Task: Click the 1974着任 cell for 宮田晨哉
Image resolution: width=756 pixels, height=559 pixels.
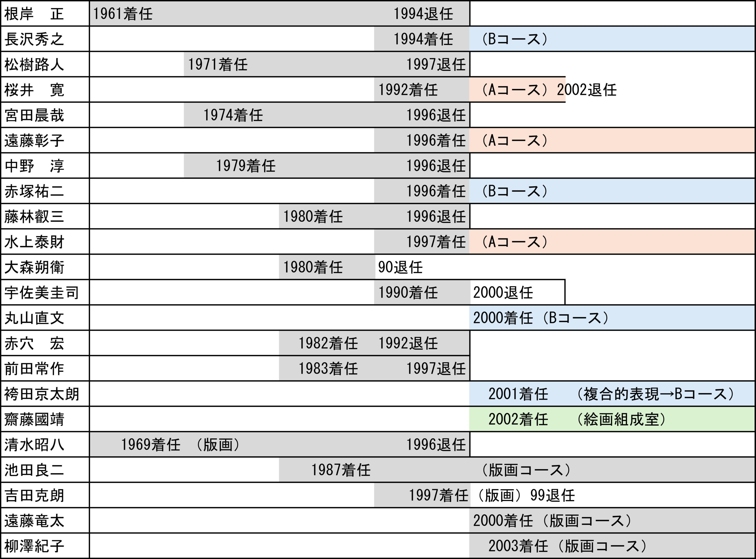Action: point(233,115)
